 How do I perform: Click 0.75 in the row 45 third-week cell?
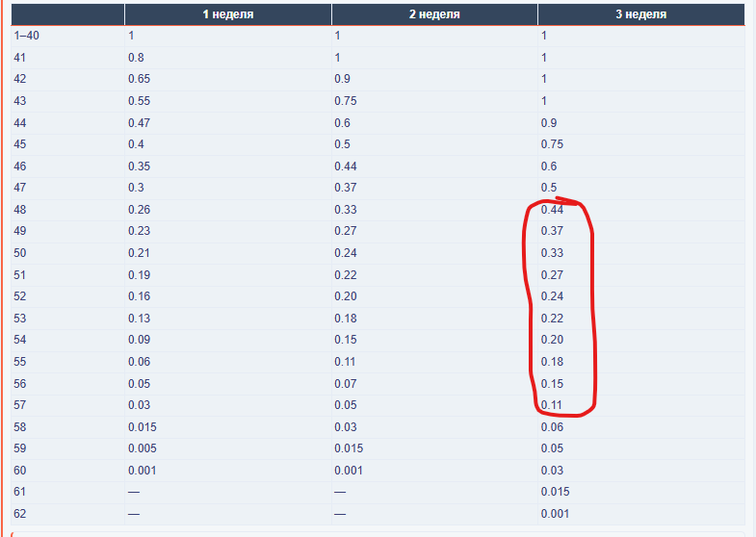[552, 144]
